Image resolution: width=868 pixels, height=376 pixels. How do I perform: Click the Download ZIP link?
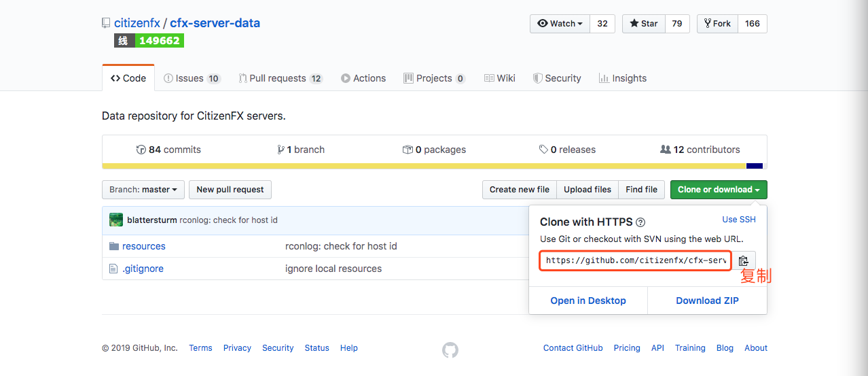pyautogui.click(x=707, y=301)
